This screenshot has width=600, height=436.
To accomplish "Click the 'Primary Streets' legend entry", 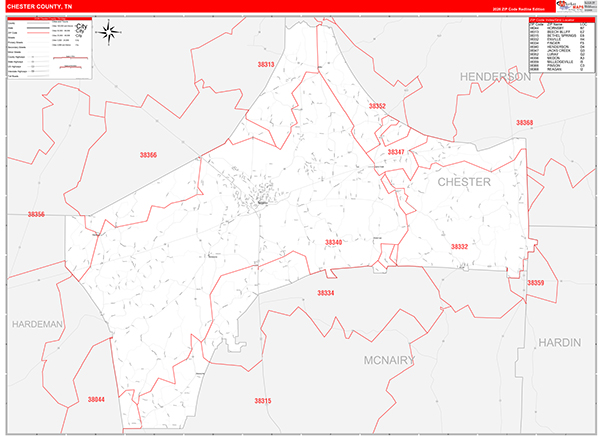I will [15, 42].
